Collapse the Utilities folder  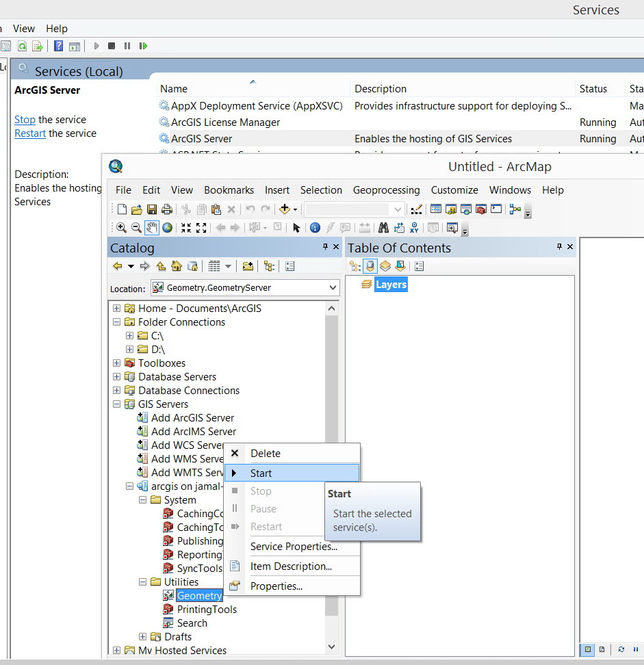pyautogui.click(x=143, y=582)
